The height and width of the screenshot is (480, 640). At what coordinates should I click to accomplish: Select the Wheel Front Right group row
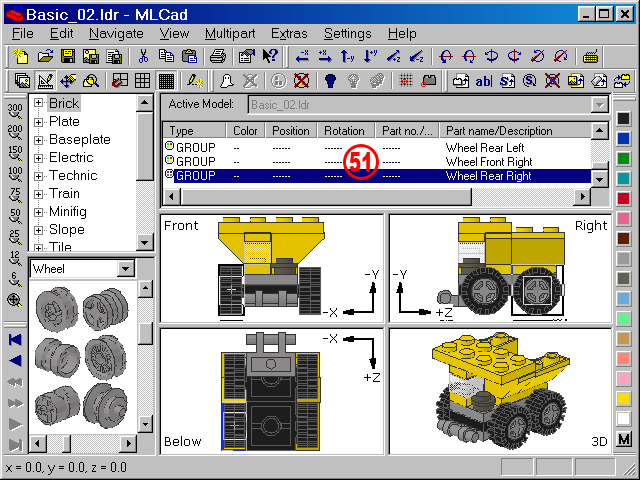click(x=377, y=162)
